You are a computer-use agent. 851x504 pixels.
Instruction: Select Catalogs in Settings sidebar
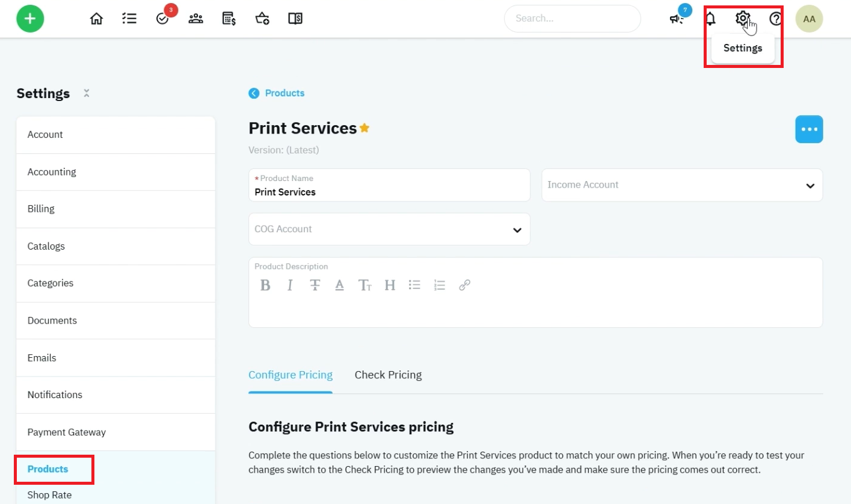[x=115, y=247]
